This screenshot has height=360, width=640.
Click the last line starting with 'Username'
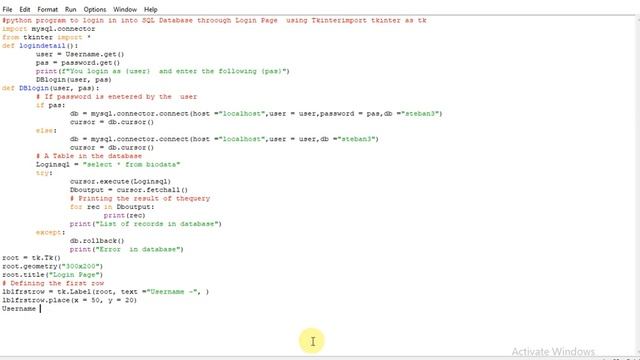pos(19,309)
